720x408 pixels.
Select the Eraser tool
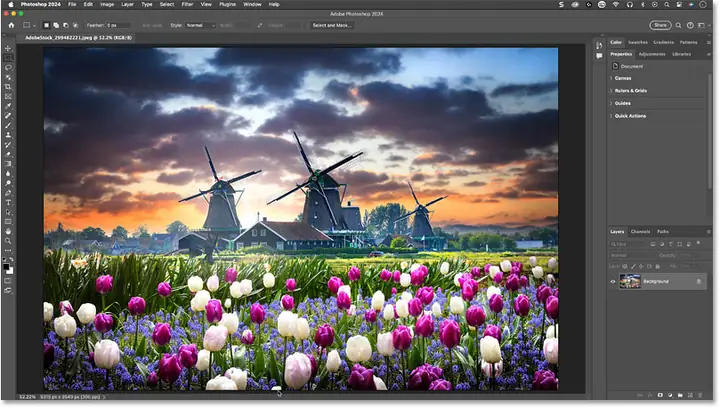[x=8, y=154]
